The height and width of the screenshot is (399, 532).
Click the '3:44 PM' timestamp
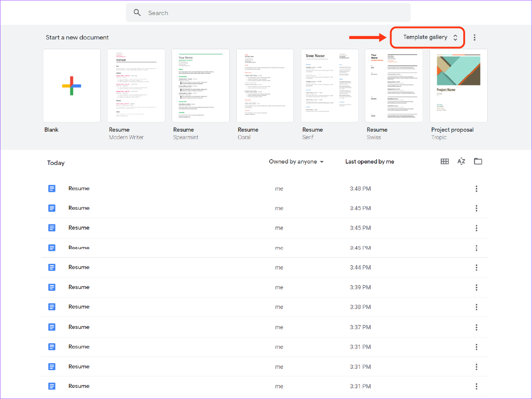(360, 268)
